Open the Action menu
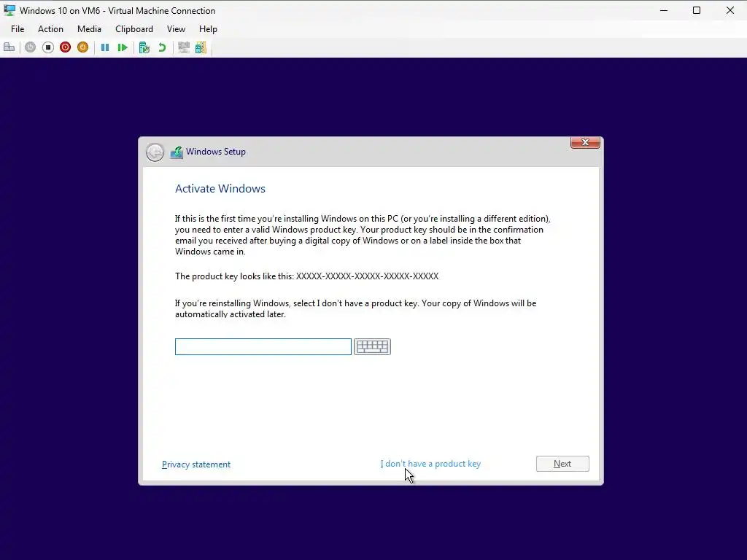Screen dimensions: 747x560 (x=50, y=29)
